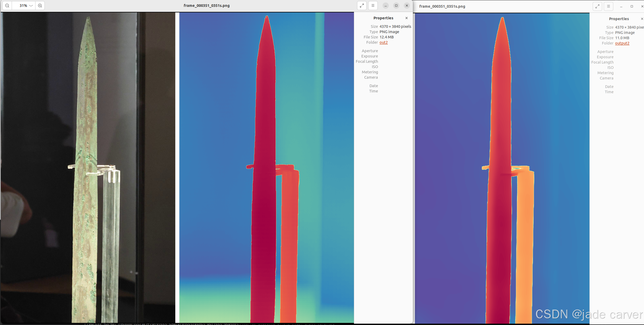644x325 pixels.
Task: Open the out2 folder link
Action: coord(384,42)
